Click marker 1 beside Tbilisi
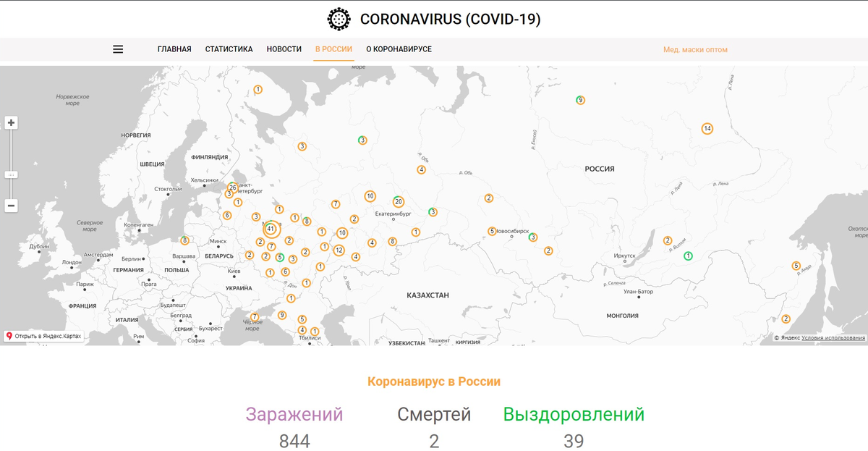The width and height of the screenshot is (868, 451). point(314,332)
